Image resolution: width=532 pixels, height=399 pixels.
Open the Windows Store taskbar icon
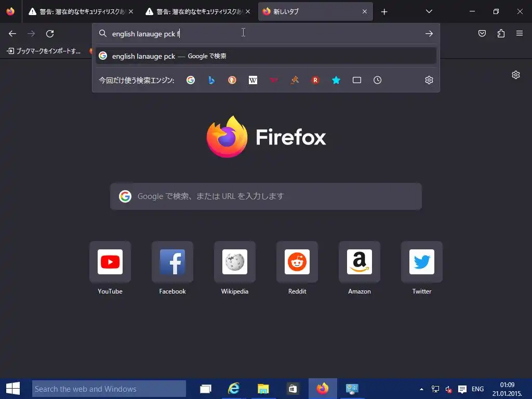click(292, 389)
